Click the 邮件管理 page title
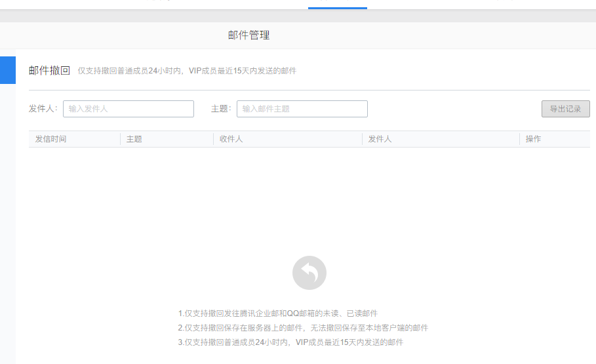Image resolution: width=596 pixels, height=364 pixels. (248, 35)
